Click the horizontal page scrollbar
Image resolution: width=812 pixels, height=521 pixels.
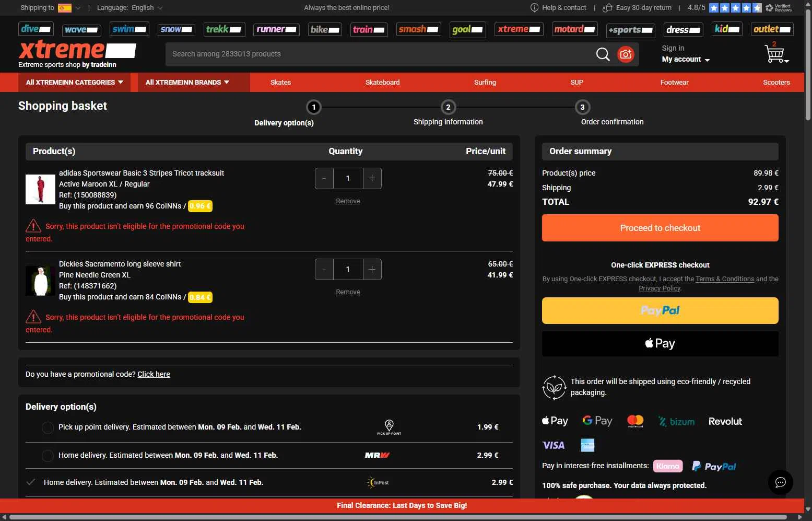[x=398, y=517]
